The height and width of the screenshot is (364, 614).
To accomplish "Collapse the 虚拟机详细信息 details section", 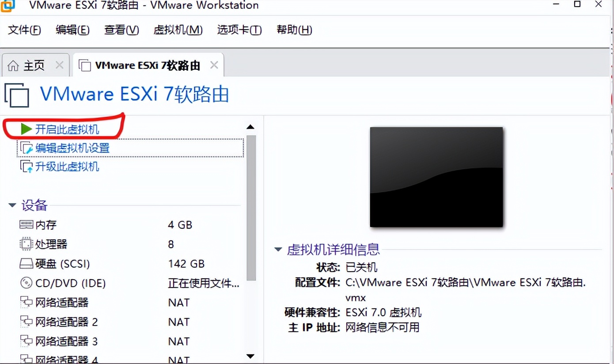I will [278, 249].
